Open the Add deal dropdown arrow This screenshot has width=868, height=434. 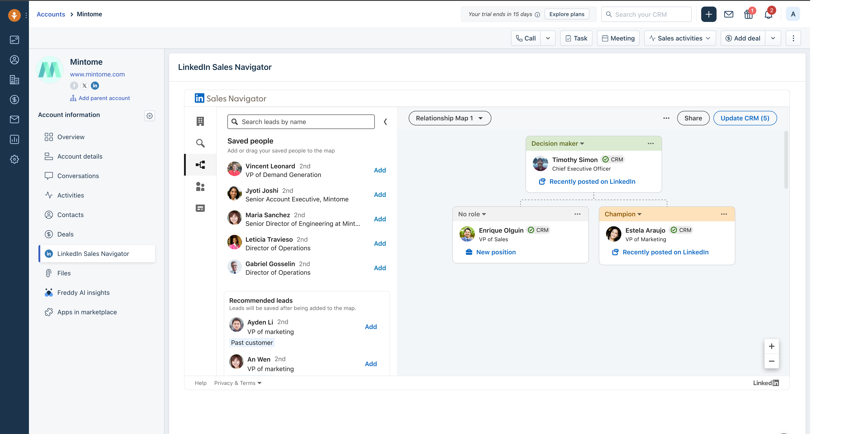pos(773,38)
